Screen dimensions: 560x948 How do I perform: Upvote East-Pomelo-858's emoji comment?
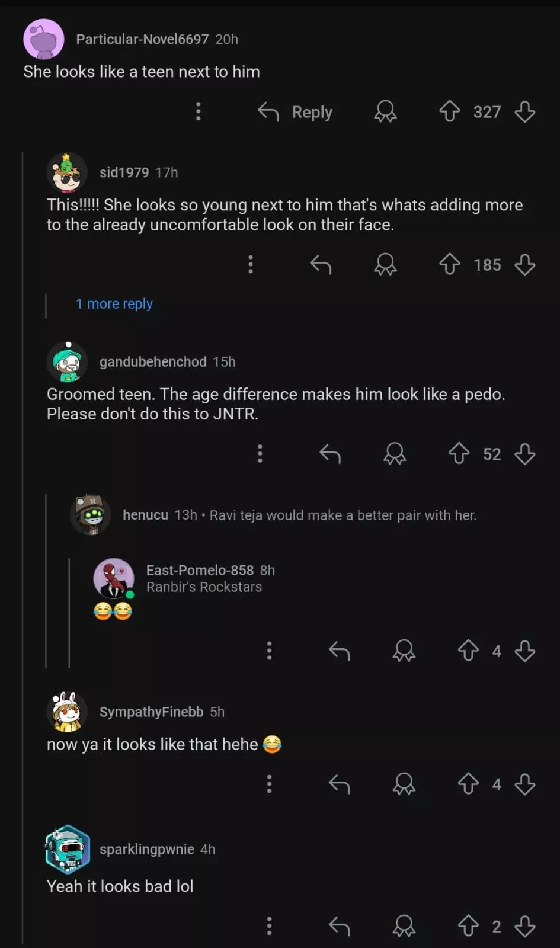click(x=468, y=651)
